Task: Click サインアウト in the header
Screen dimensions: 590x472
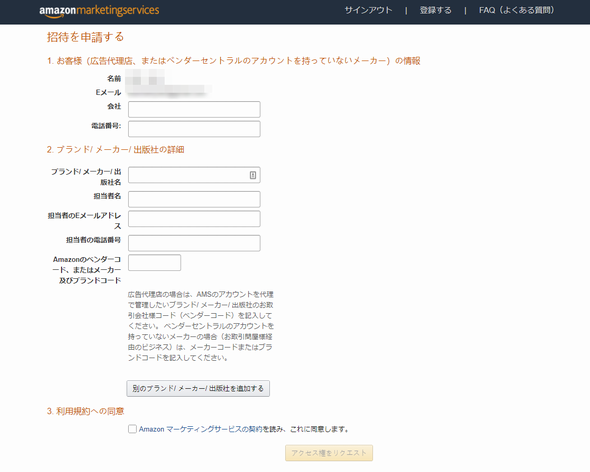Action: pos(368,10)
